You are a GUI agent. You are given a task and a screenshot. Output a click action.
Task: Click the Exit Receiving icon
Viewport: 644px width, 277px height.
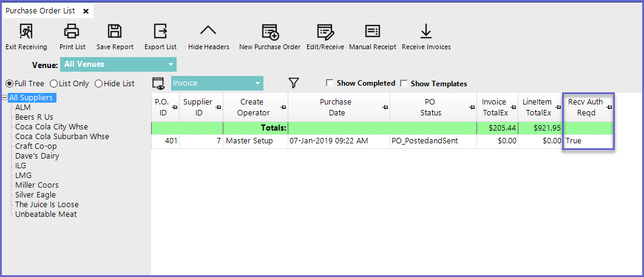[26, 32]
